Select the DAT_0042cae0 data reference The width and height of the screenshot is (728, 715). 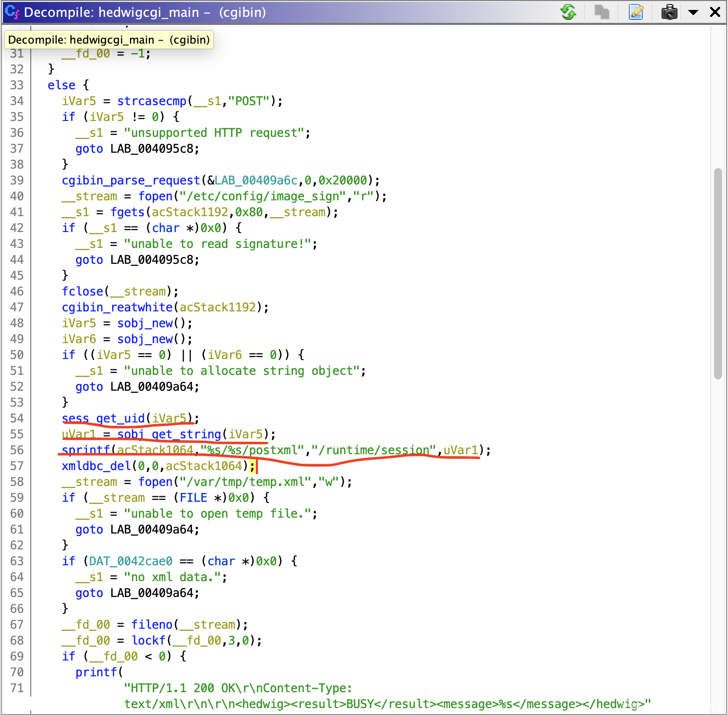[x=131, y=561]
